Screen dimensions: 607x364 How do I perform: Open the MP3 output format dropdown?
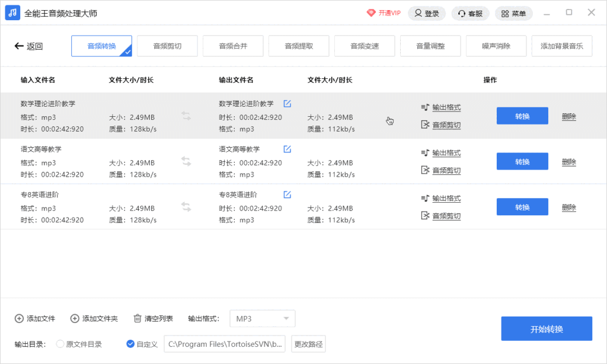(262, 318)
